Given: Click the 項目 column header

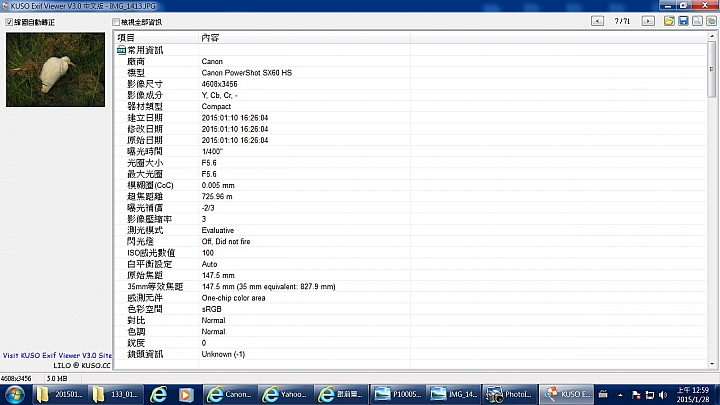Looking at the screenshot, I should (156, 38).
